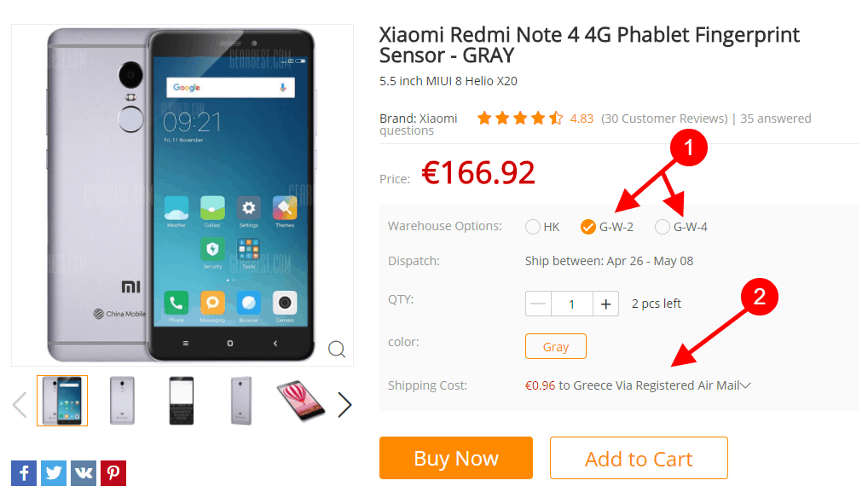Share product on VK
This screenshot has width=868, height=492.
(84, 472)
